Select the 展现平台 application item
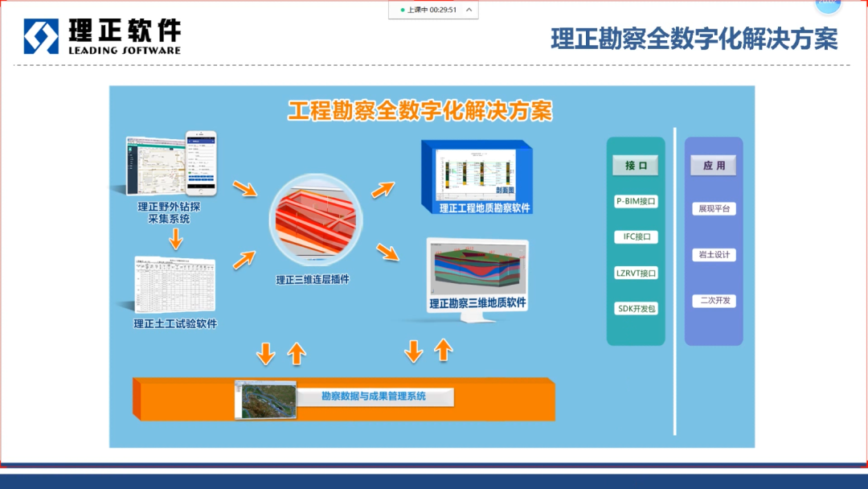Screen dimensions: 868x489 714,209
